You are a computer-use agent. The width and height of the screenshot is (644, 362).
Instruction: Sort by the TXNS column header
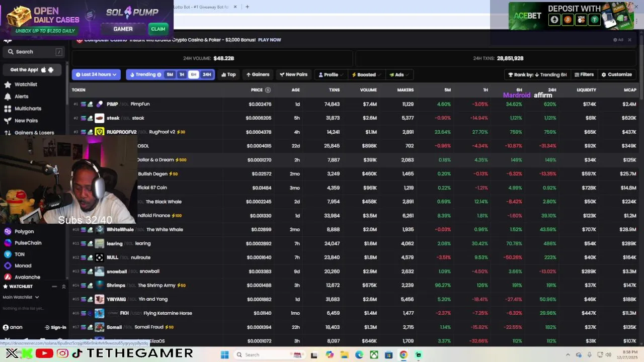[334, 90]
